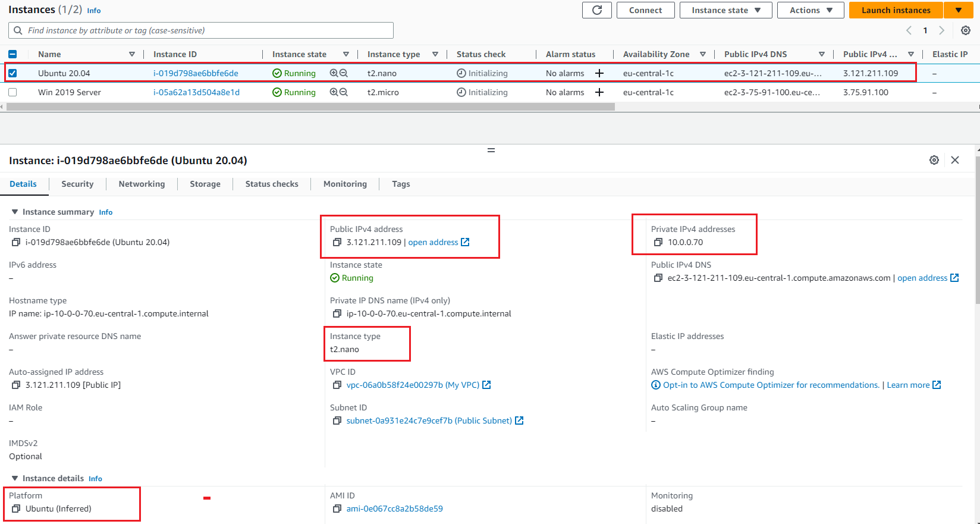
Task: Sort by the Instance state column arrow
Action: 346,54
